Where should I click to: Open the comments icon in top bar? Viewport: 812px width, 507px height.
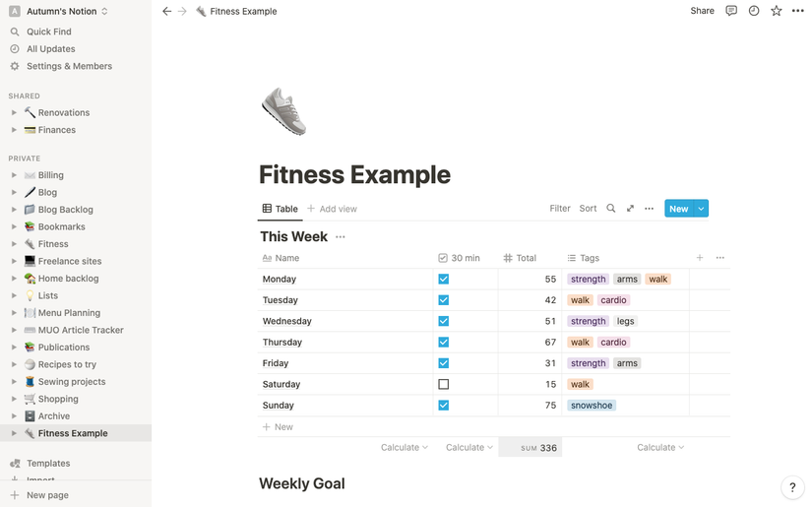[731, 11]
